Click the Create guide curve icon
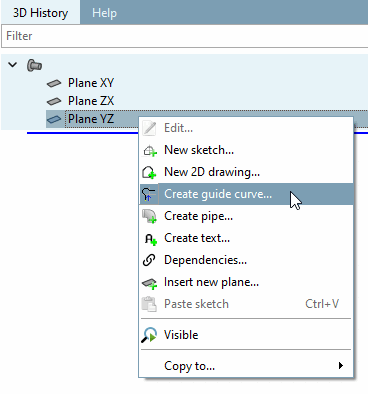 (149, 194)
